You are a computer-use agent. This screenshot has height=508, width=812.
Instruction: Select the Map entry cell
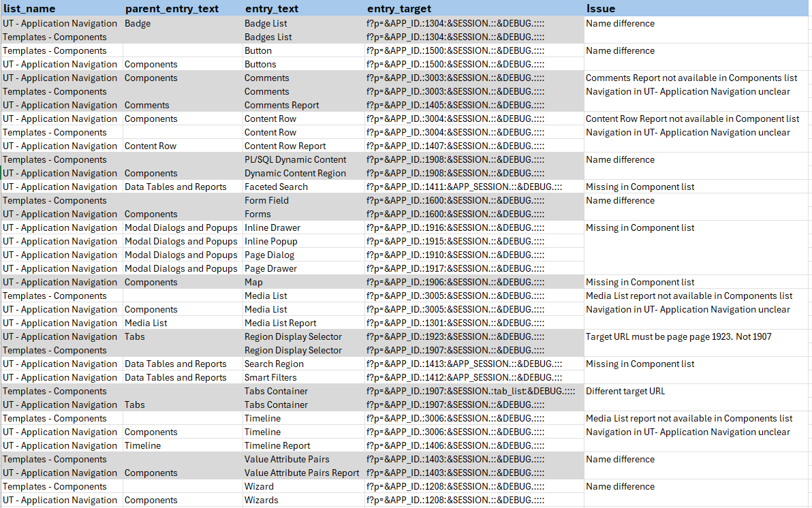253,282
